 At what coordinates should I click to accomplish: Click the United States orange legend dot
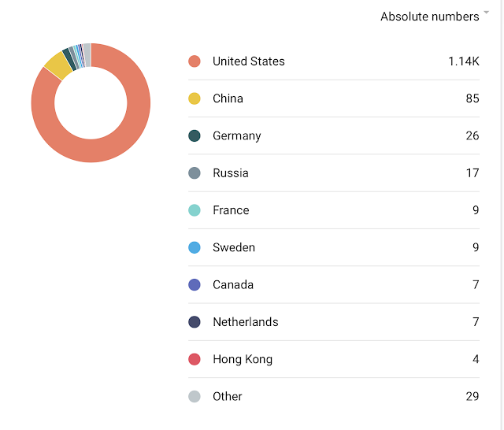[x=195, y=61]
